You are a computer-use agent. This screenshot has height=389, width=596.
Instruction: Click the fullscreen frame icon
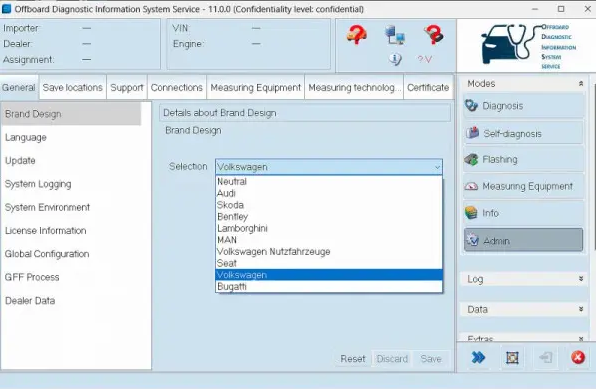(512, 357)
